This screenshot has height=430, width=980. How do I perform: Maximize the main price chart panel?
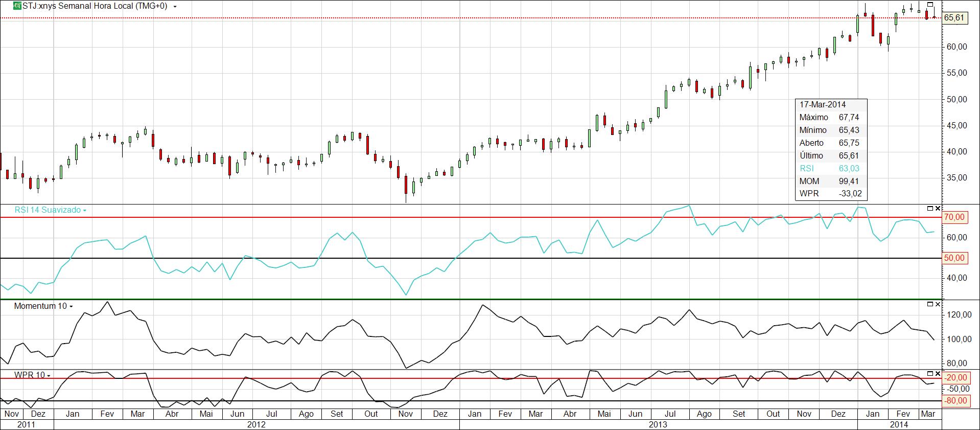tap(930, 5)
